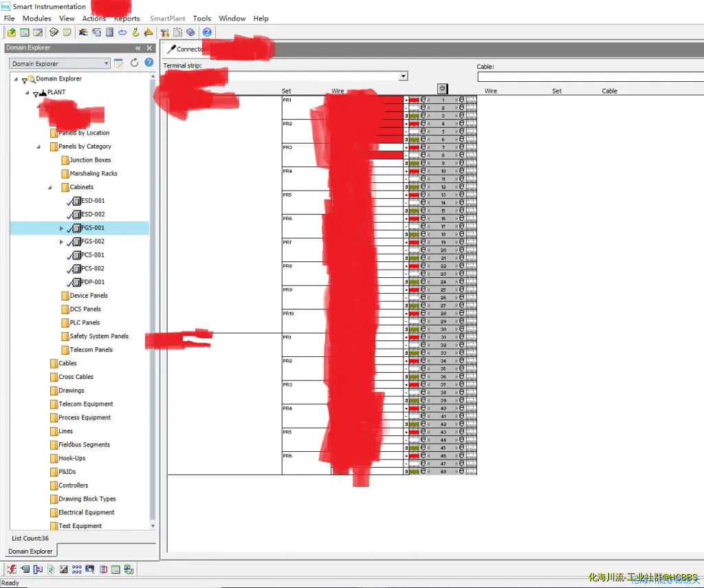Expand the FGS-002 cabinet node
The height and width of the screenshot is (588, 704).
coord(61,241)
